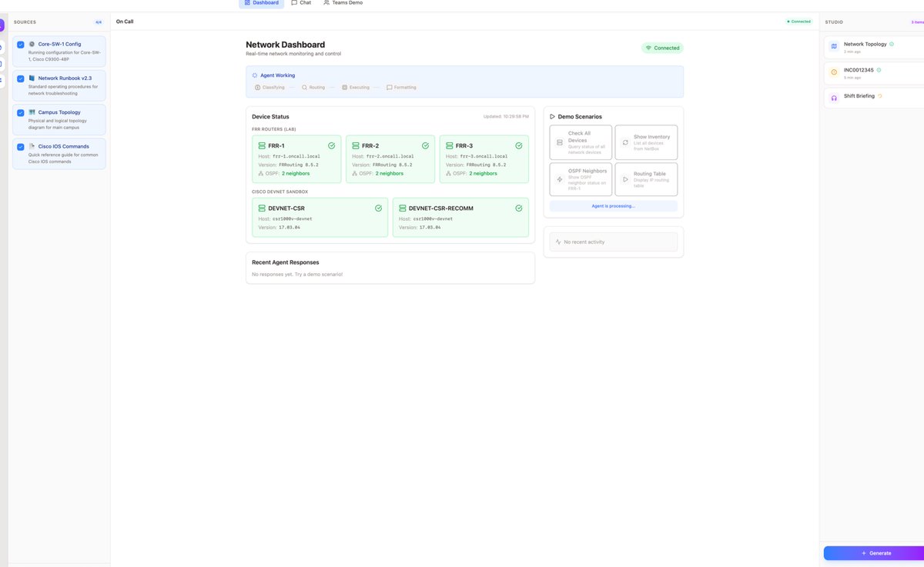Run the Check All Devices scenario
Screen dimensions: 924x567
pos(581,142)
